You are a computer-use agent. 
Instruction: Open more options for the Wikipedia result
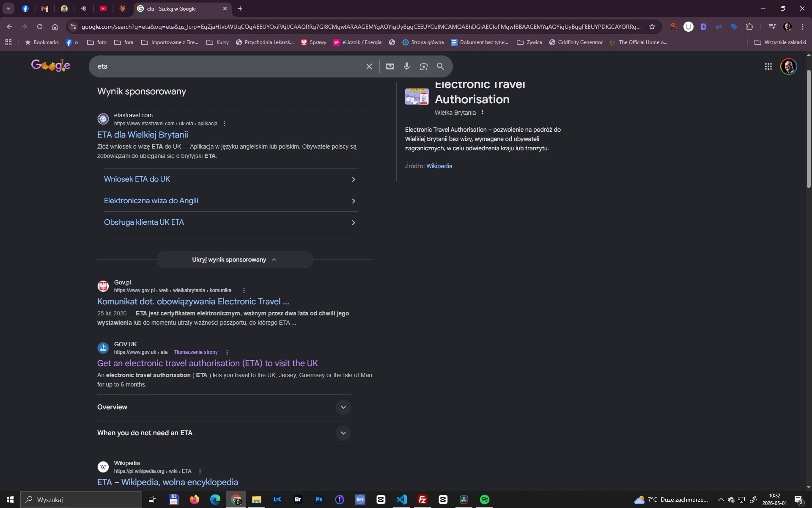(200, 471)
